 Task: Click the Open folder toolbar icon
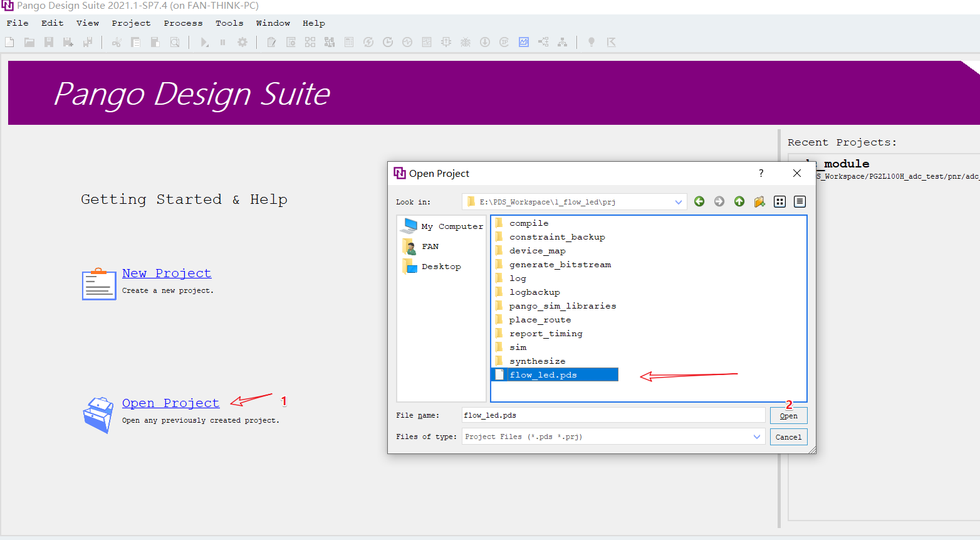(29, 42)
